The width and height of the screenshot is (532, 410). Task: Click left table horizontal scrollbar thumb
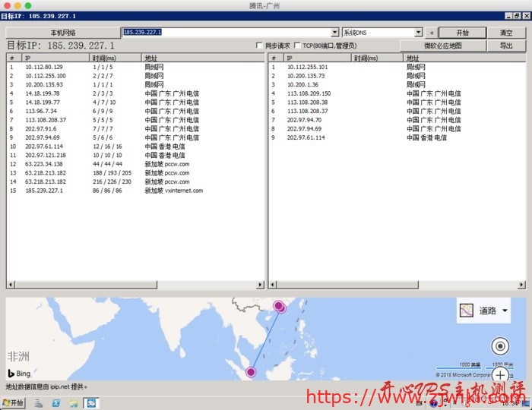point(86,285)
